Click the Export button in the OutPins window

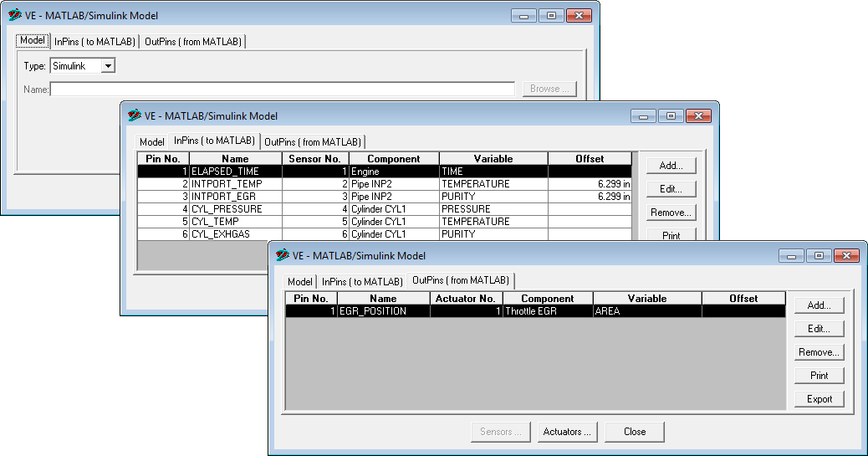point(819,399)
